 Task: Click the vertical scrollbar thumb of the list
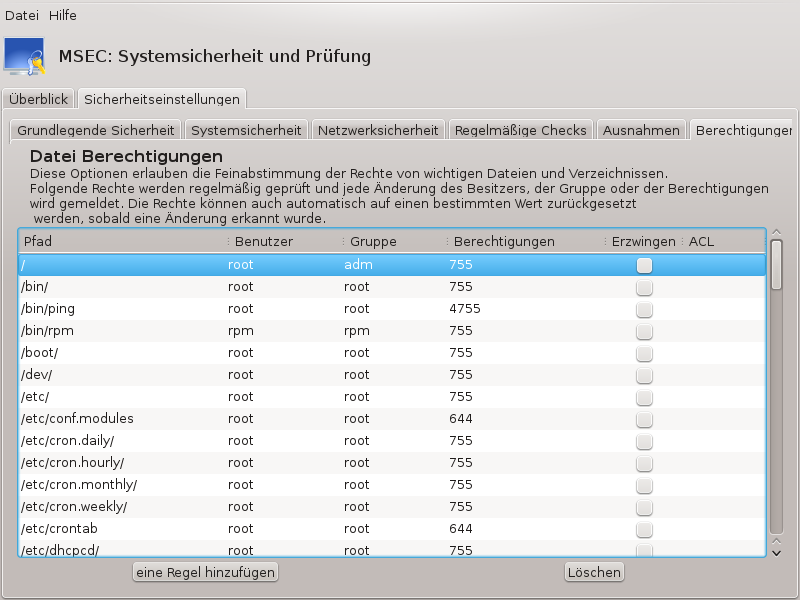tap(776, 265)
